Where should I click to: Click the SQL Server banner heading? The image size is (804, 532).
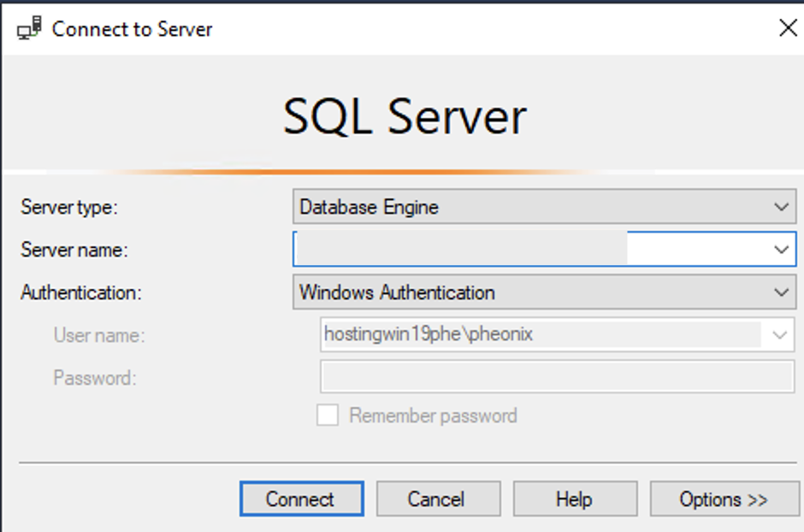pos(405,116)
